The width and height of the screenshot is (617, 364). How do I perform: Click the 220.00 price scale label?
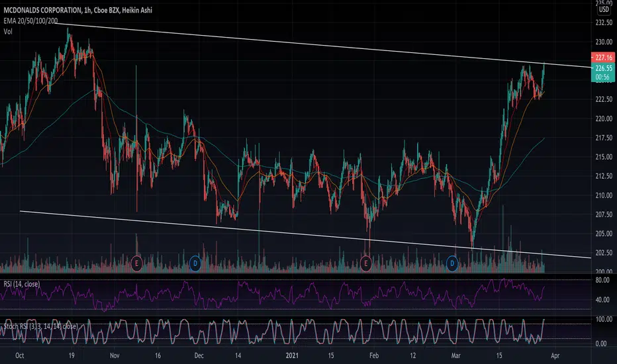[x=604, y=118]
